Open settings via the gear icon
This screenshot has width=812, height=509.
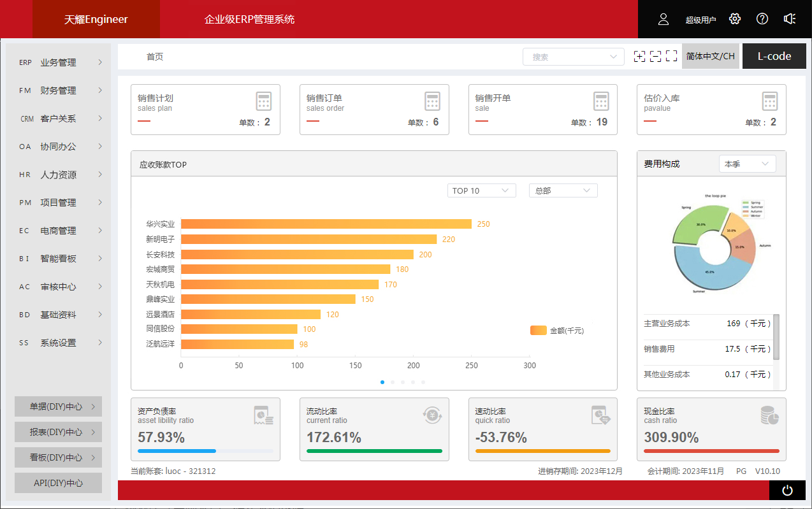[x=735, y=19]
